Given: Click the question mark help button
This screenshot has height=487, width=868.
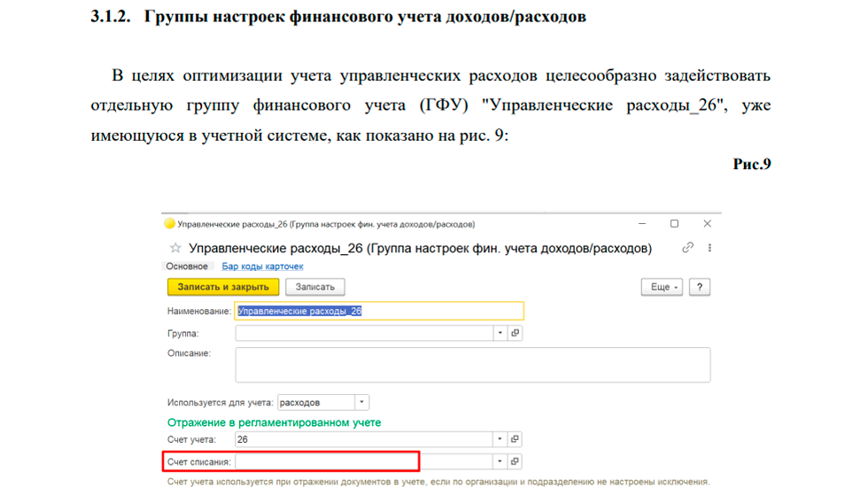Looking at the screenshot, I should pos(700,287).
